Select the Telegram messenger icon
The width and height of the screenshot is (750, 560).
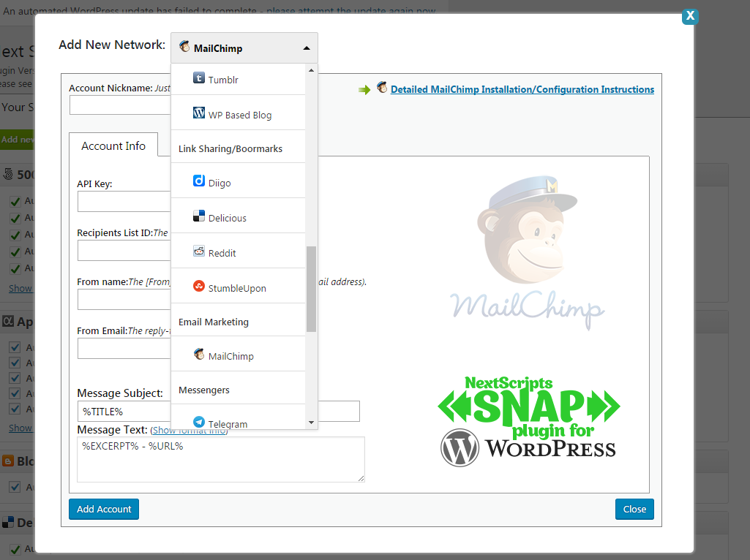pos(199,423)
